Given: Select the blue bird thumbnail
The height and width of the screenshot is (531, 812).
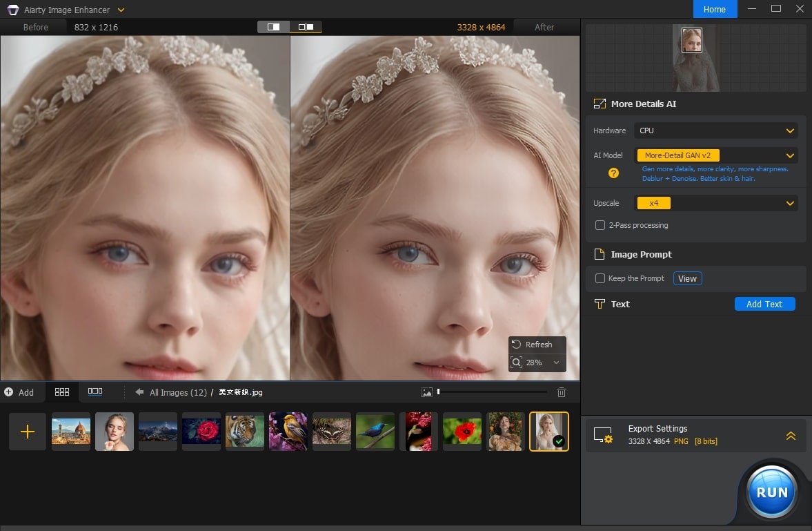Looking at the screenshot, I should coord(375,432).
